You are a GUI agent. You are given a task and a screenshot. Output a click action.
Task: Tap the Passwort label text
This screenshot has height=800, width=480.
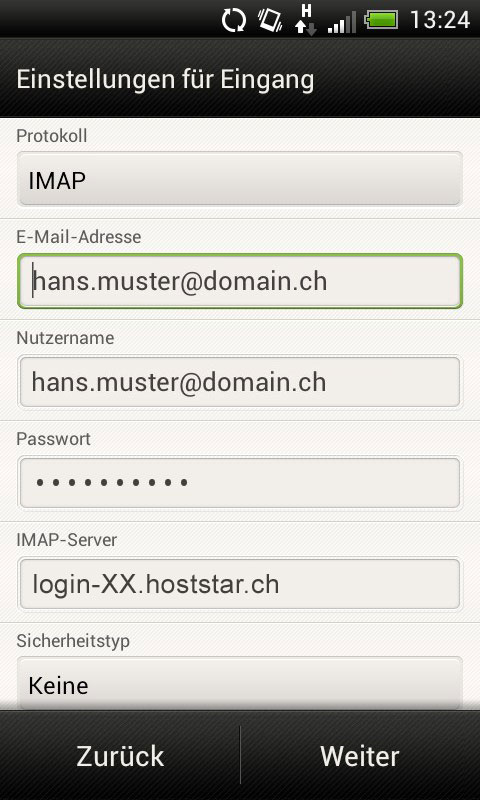pyautogui.click(x=54, y=439)
